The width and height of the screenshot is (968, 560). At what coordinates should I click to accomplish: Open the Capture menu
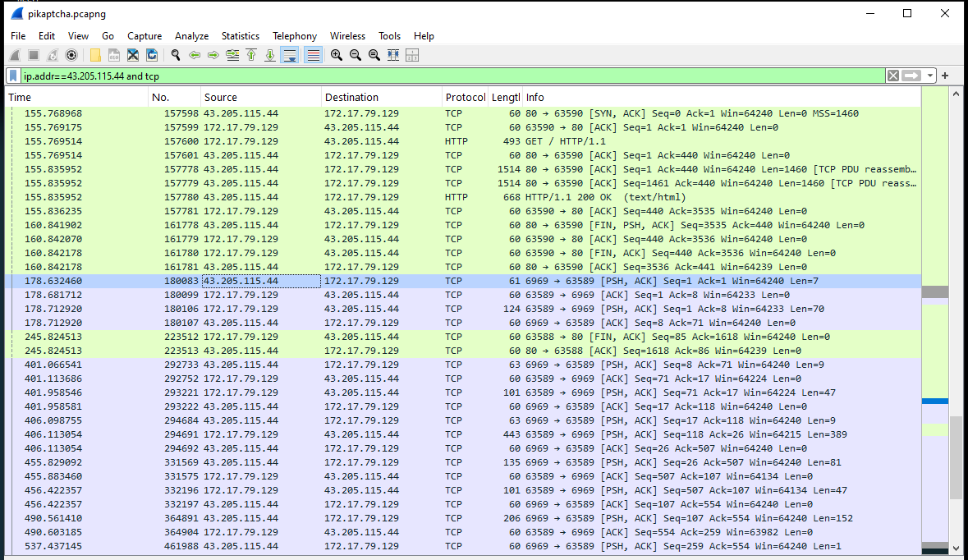click(x=145, y=36)
